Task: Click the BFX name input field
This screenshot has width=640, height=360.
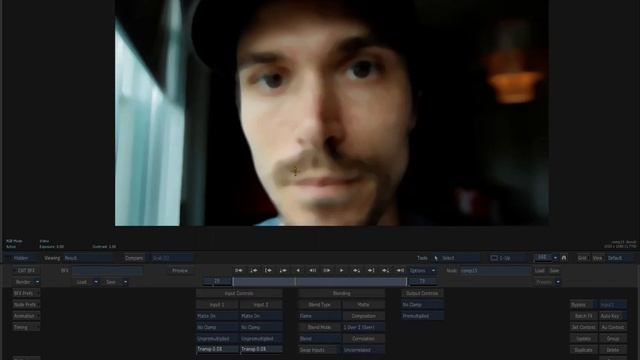Action: [x=108, y=271]
